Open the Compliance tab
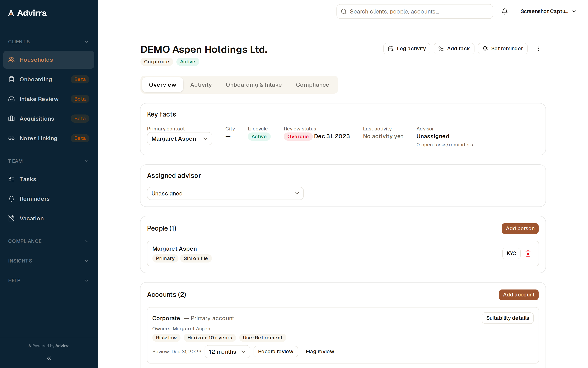Image resolution: width=588 pixels, height=368 pixels. (312, 85)
